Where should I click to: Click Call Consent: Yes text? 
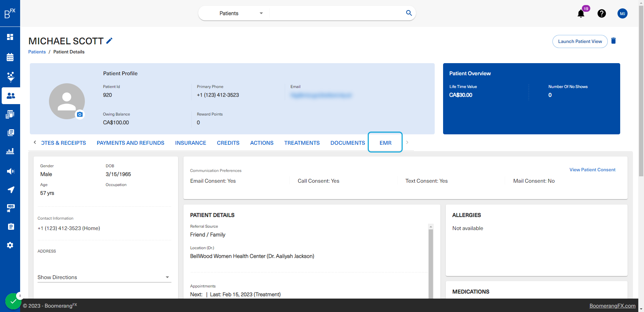(318, 181)
